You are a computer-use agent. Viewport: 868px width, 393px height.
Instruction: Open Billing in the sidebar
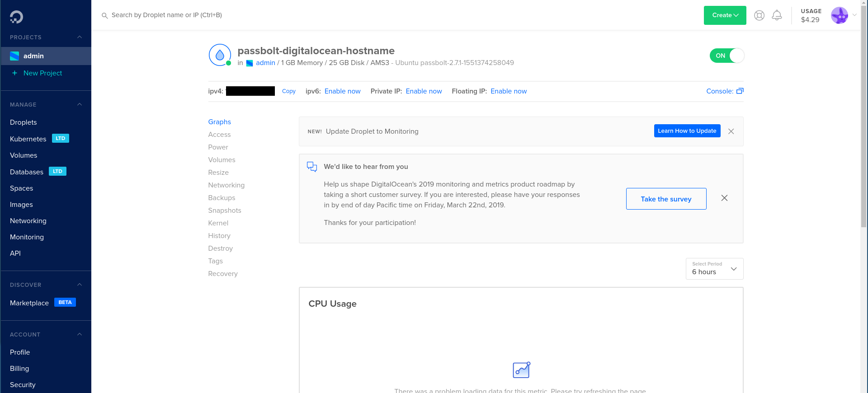(19, 369)
